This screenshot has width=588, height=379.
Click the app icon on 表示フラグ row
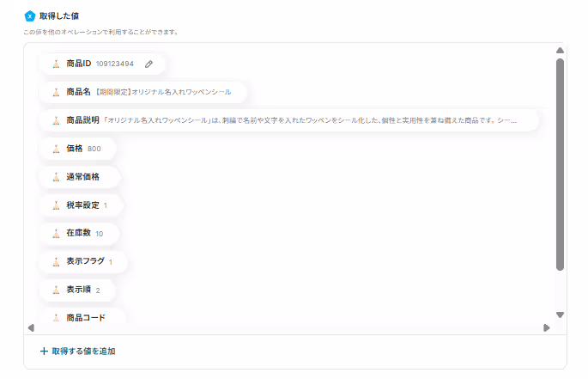click(x=56, y=261)
